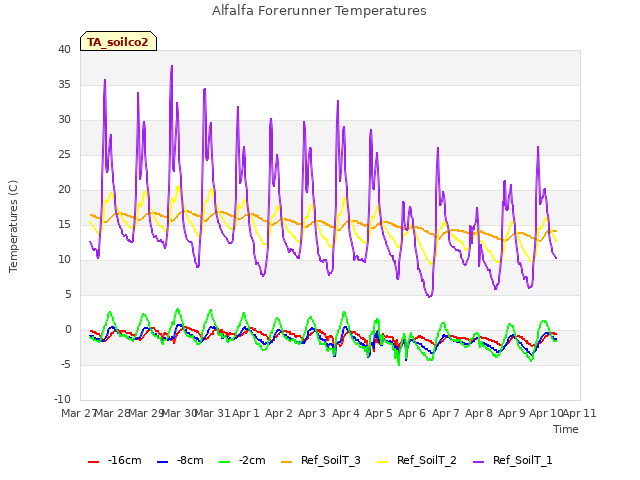This screenshot has height=480, width=640.
Task: Click the purple minimum near Apr 6-7
Action: [x=429, y=296]
